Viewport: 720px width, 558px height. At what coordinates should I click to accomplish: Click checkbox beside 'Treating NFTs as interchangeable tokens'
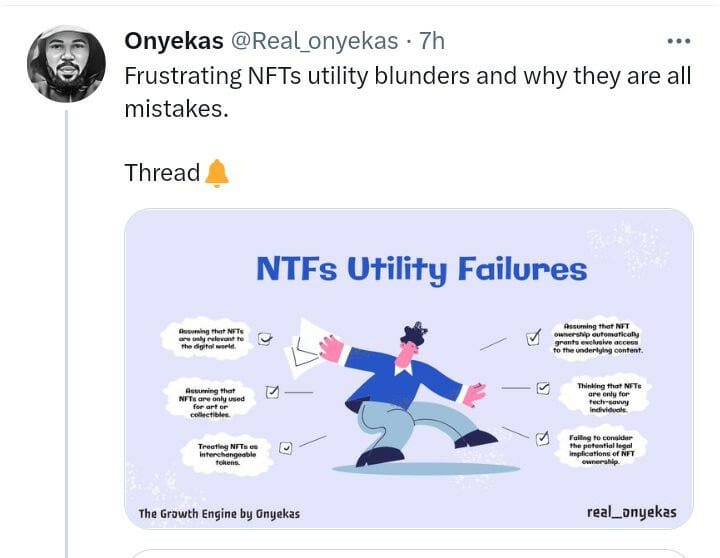point(286,448)
